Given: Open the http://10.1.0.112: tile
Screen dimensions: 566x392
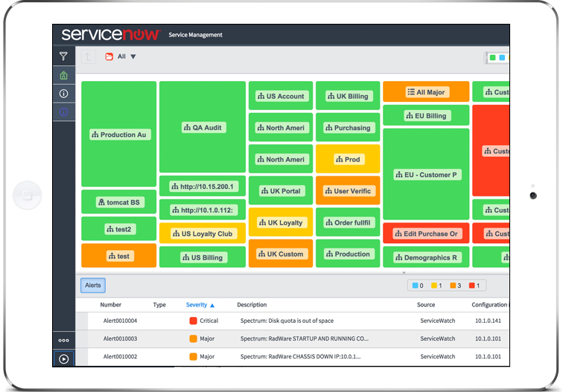Looking at the screenshot, I should click(203, 210).
